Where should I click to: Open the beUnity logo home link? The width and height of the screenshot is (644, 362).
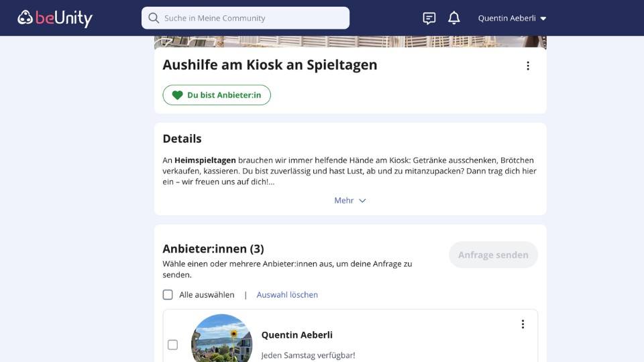pos(55,18)
